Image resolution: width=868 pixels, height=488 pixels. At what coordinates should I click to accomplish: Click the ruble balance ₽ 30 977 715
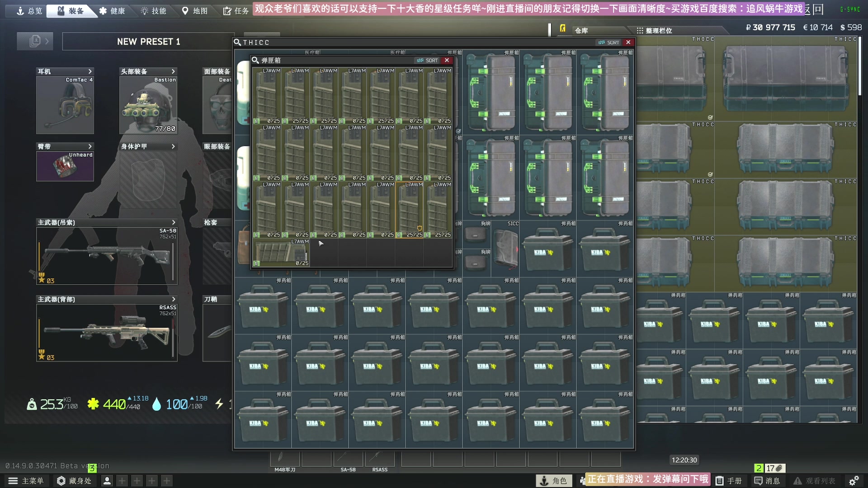pyautogui.click(x=770, y=28)
